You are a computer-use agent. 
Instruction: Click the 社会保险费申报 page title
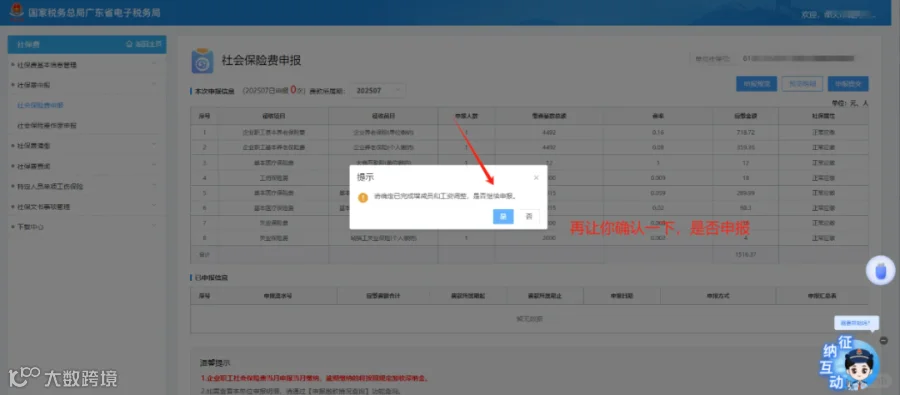tap(261, 60)
